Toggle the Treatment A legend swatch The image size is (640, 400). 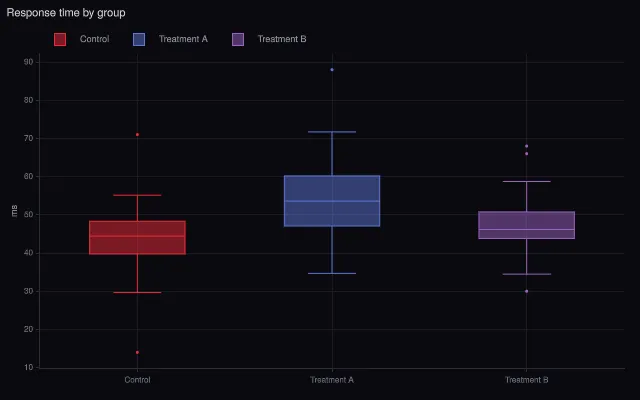click(x=139, y=40)
